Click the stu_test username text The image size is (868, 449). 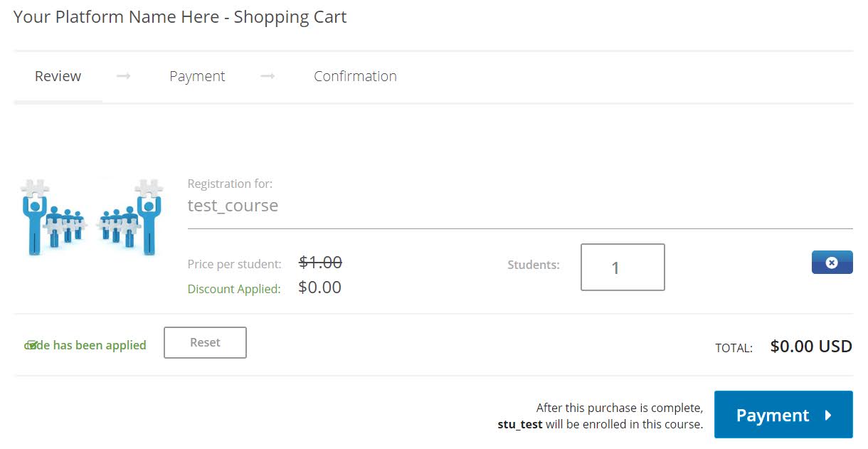(x=520, y=425)
